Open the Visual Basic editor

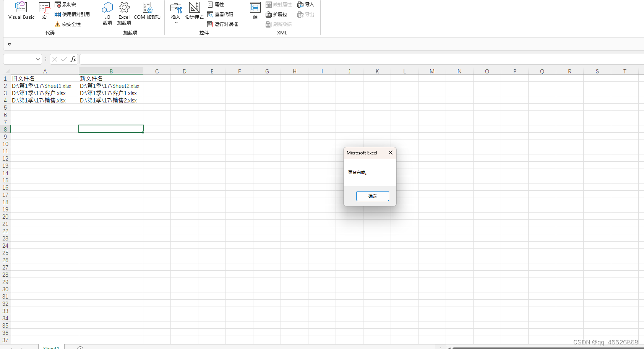(x=21, y=11)
